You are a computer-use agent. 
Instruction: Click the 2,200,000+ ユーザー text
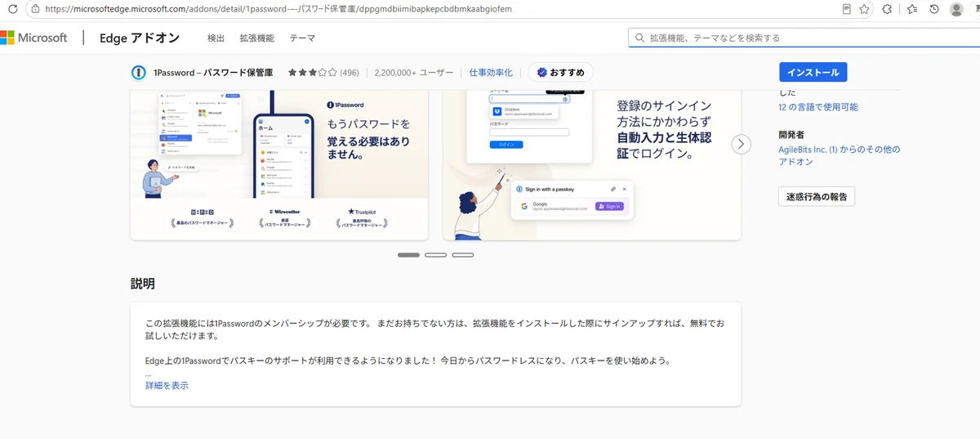point(414,73)
